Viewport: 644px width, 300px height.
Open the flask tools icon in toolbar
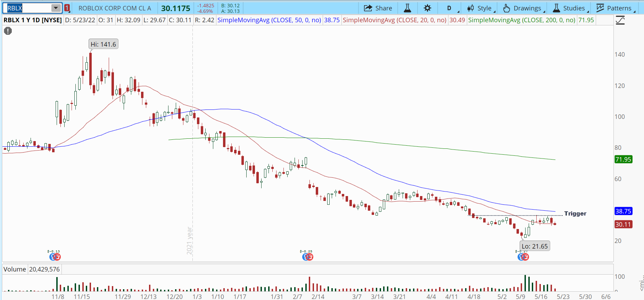pyautogui.click(x=407, y=8)
